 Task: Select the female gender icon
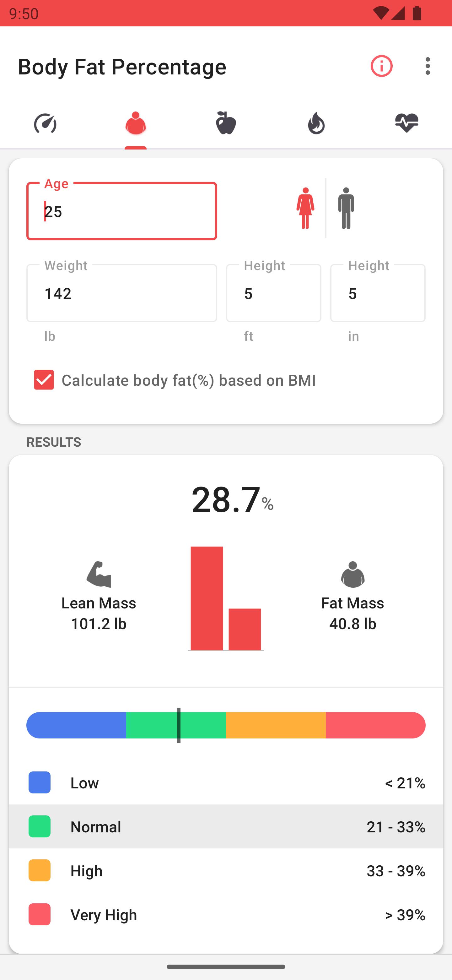point(305,208)
